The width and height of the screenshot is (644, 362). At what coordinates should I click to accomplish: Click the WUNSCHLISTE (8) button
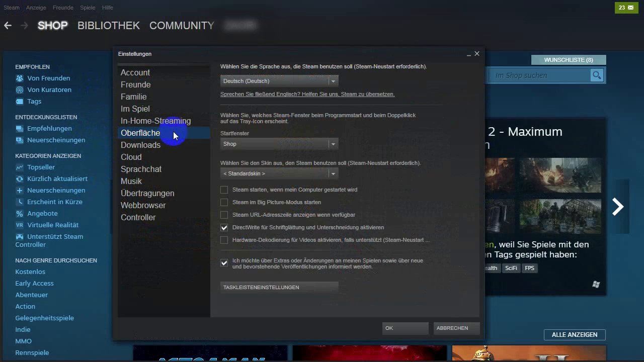coord(569,60)
